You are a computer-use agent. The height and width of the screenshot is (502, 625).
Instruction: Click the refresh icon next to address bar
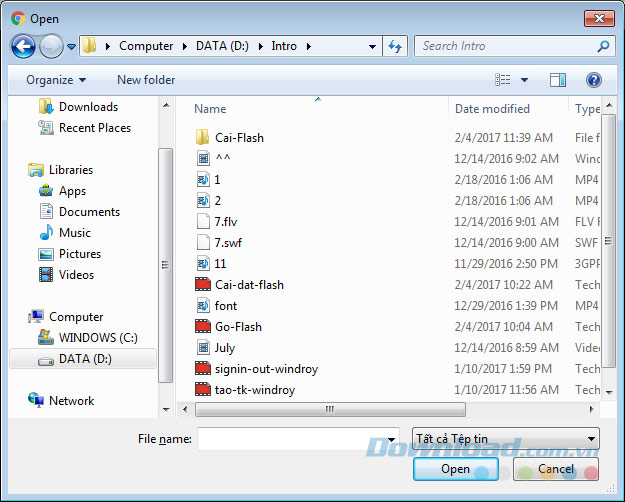395,46
